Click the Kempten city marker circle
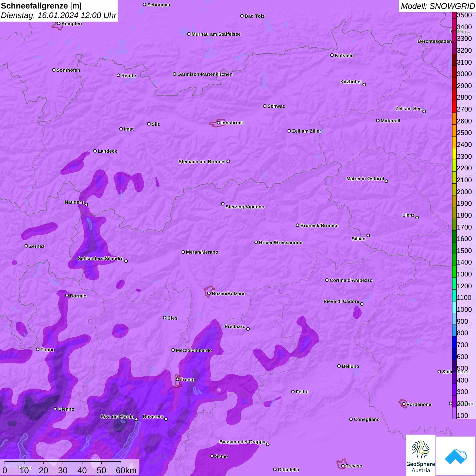Screen dimensions: 476x476 pos(58,23)
